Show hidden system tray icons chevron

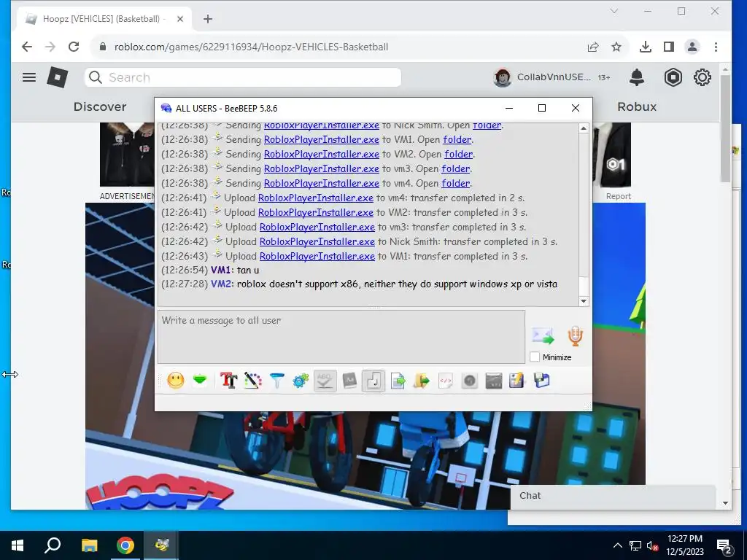tap(617, 545)
